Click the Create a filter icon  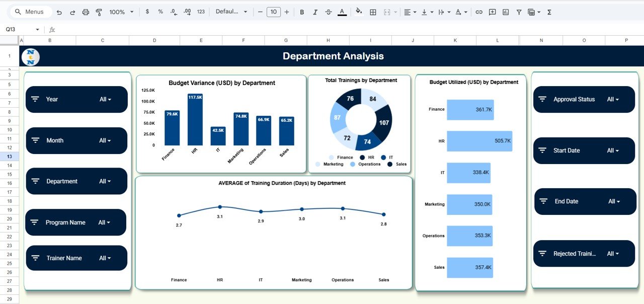[519, 12]
